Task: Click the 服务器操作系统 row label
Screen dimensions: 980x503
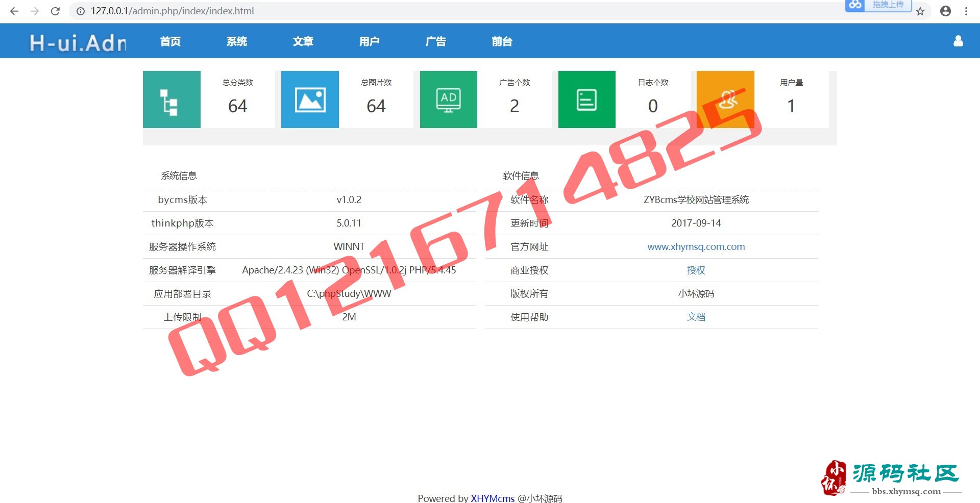Action: point(182,247)
